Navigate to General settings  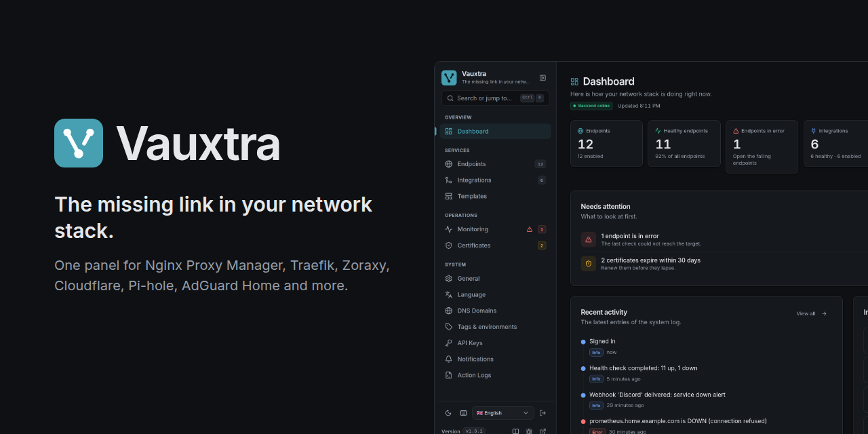pyautogui.click(x=496, y=279)
